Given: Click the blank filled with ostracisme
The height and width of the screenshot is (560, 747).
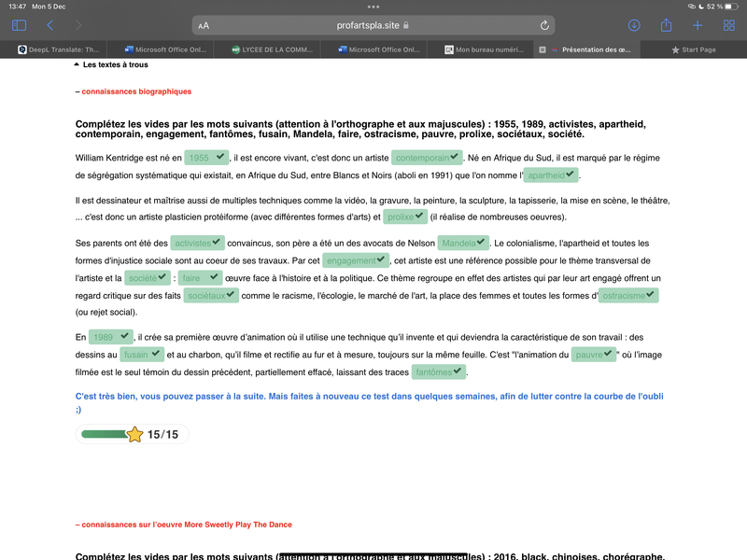Looking at the screenshot, I should [628, 296].
